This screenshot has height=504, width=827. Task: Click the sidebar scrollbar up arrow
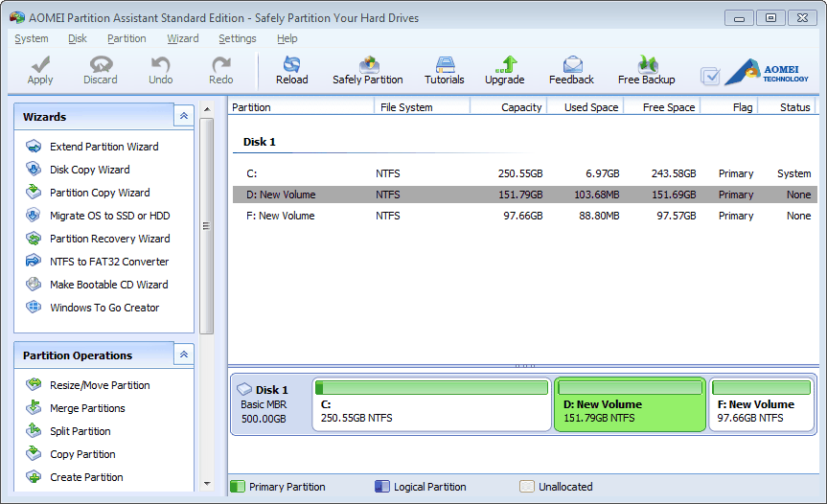pyautogui.click(x=207, y=109)
